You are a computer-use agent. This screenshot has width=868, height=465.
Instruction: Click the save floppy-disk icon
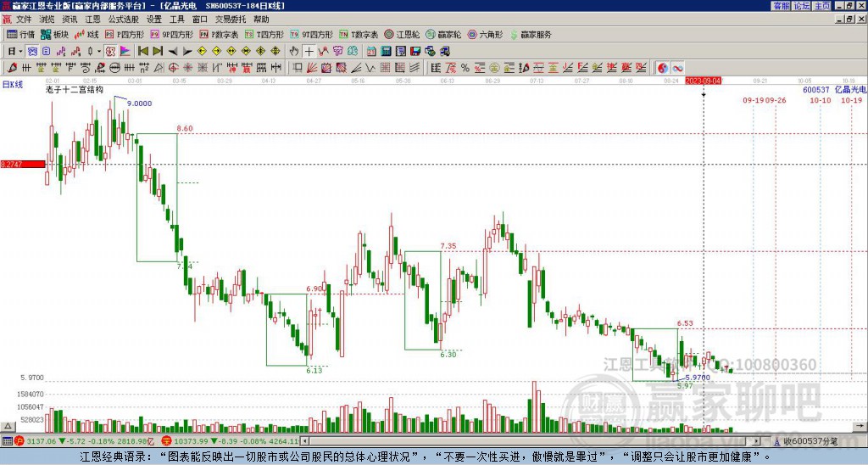pyautogui.click(x=415, y=52)
